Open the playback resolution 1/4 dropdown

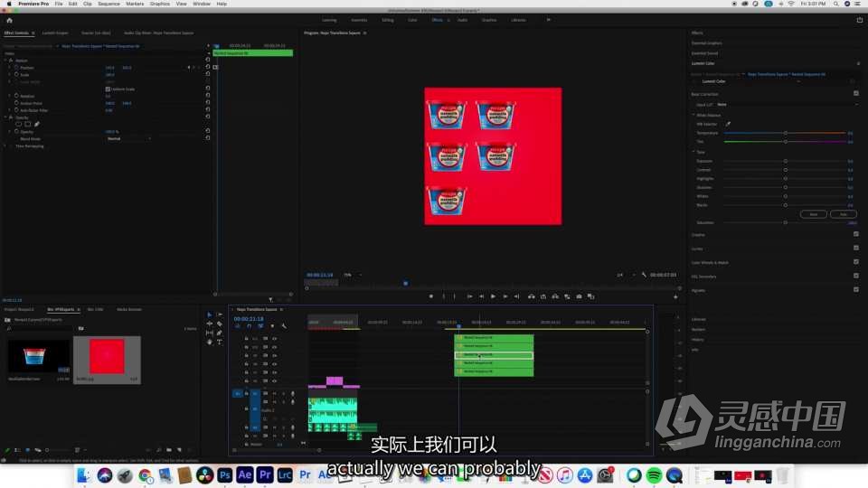pos(626,275)
